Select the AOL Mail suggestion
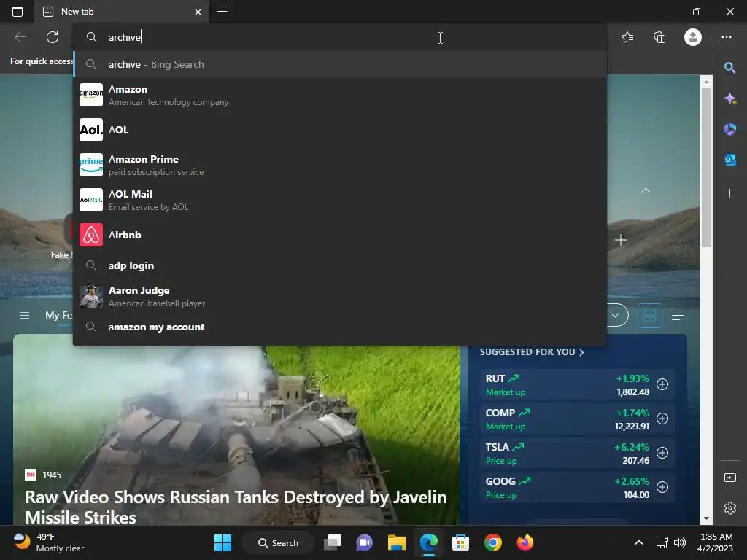747x560 pixels. coord(340,200)
